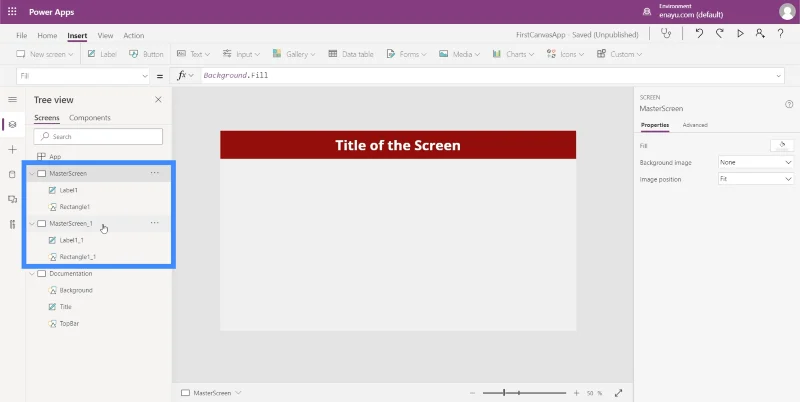Open the MasterScreen selector at canvas bottom
This screenshot has height=402, width=800.
[211, 393]
